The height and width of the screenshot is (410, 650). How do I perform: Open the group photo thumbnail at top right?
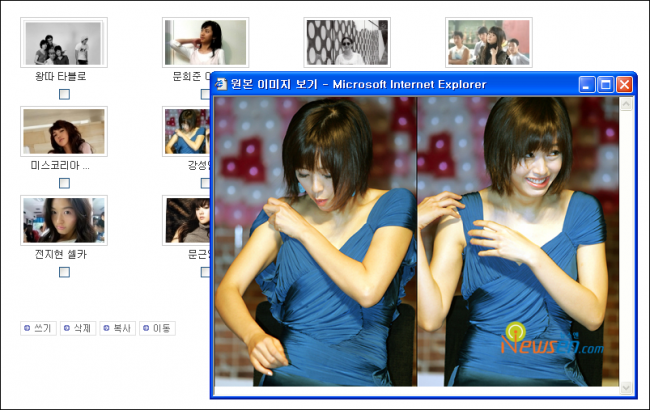tap(489, 42)
